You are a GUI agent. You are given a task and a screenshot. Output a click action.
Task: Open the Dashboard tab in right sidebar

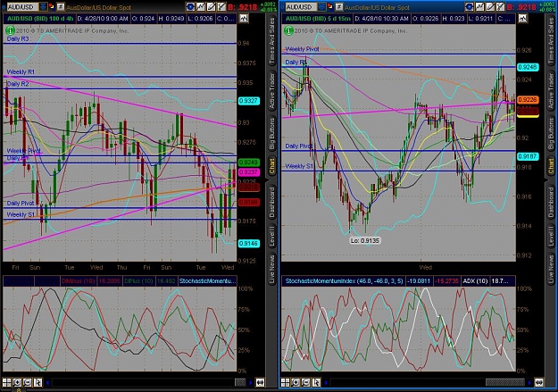click(551, 202)
